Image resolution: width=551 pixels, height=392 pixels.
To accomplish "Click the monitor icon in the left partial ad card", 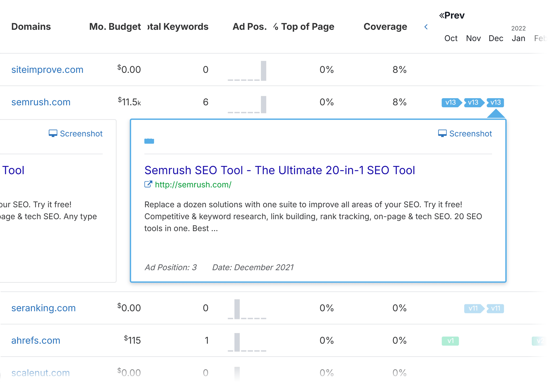I will click(x=53, y=134).
